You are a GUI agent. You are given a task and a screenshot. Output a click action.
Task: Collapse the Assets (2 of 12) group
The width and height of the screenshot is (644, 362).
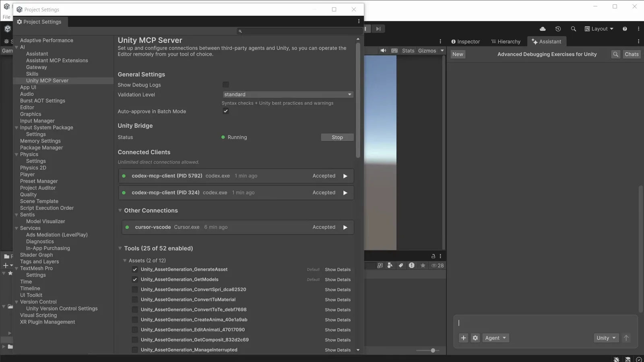[125, 261]
